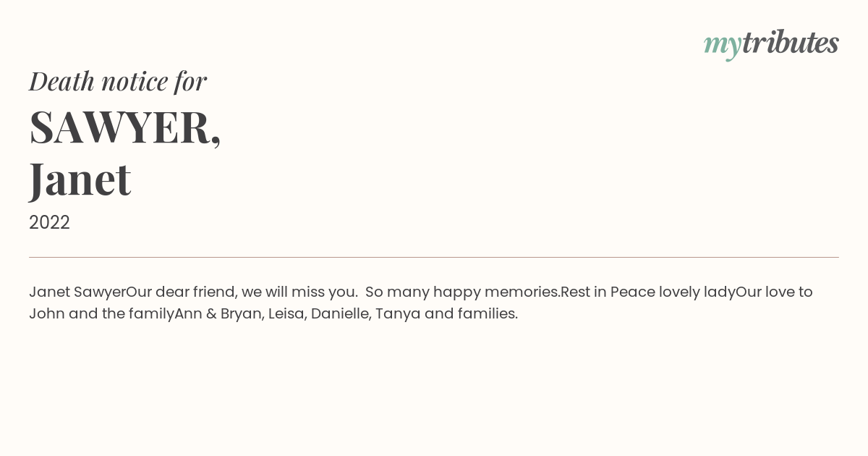
Task: Click the year 2022 text
Action: (x=49, y=223)
